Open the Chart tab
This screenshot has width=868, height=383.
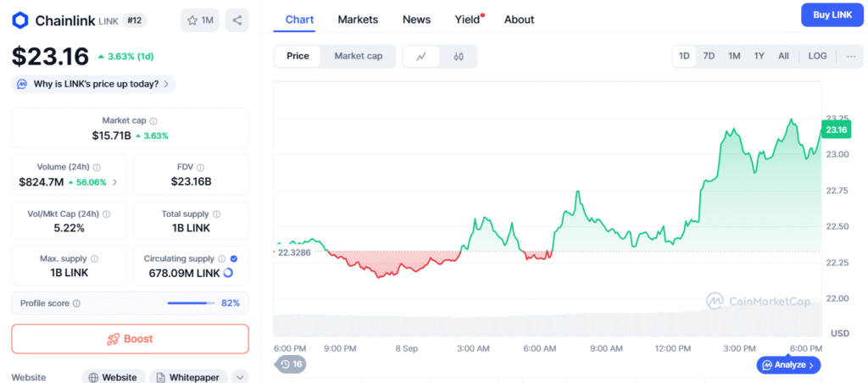[x=299, y=20]
